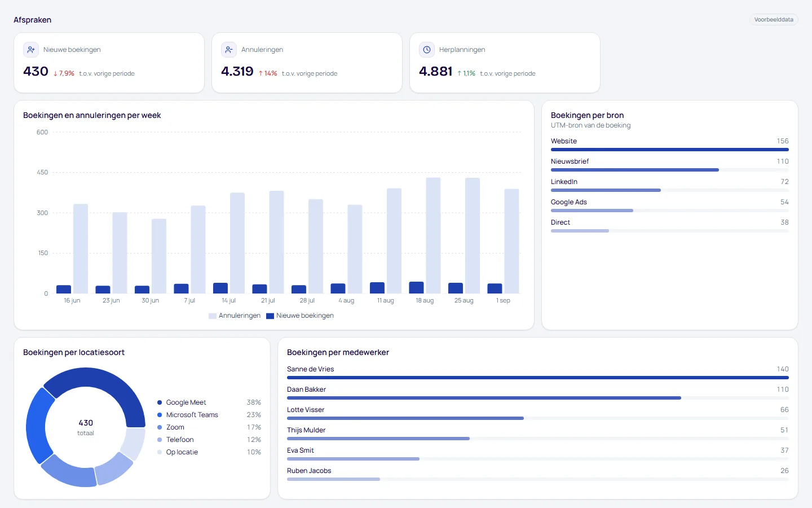Select the Telefoon legend item
812x508 pixels.
coord(209,440)
